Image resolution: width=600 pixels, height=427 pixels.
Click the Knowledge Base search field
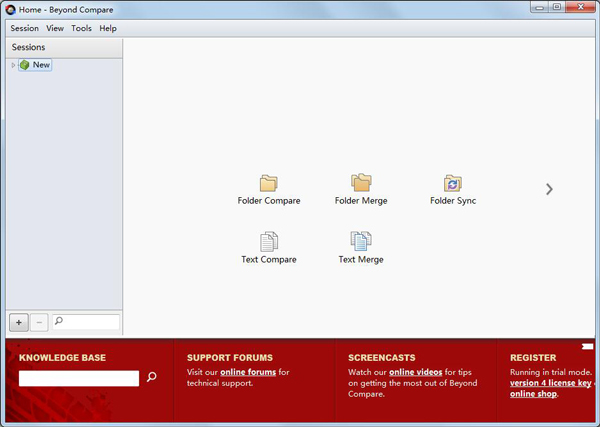[x=79, y=378]
